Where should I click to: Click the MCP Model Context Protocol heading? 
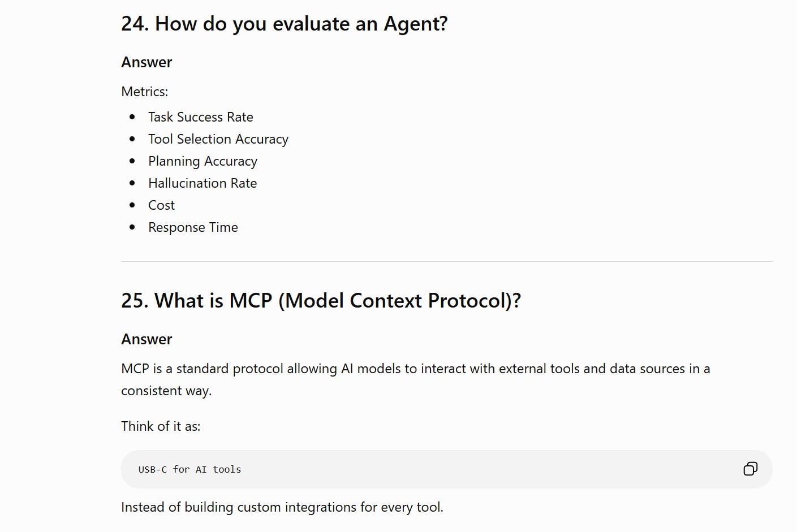tap(321, 301)
